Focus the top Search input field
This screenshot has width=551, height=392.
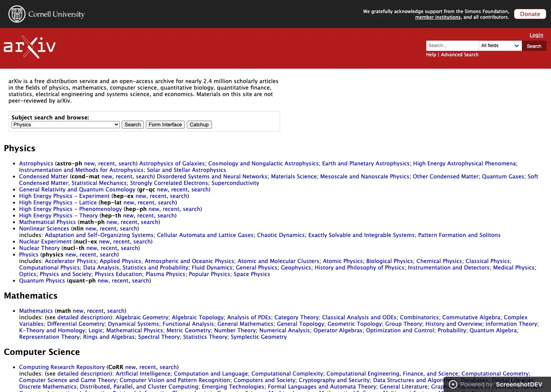click(x=452, y=46)
